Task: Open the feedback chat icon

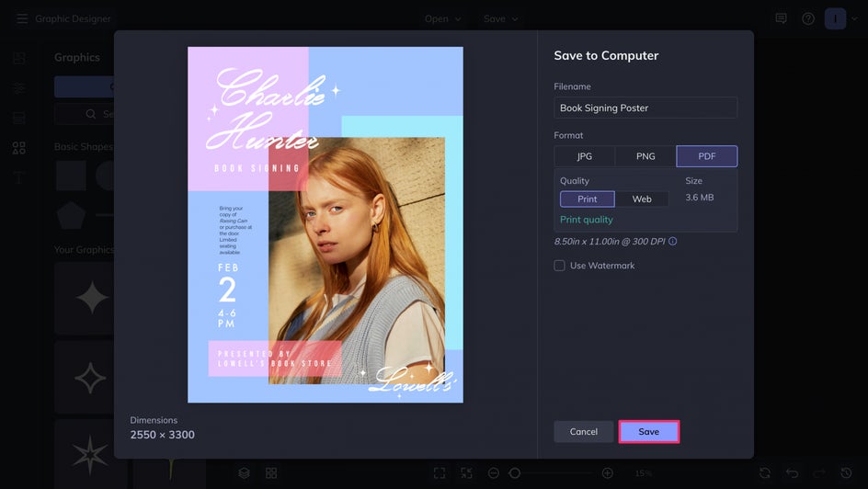Action: click(781, 18)
